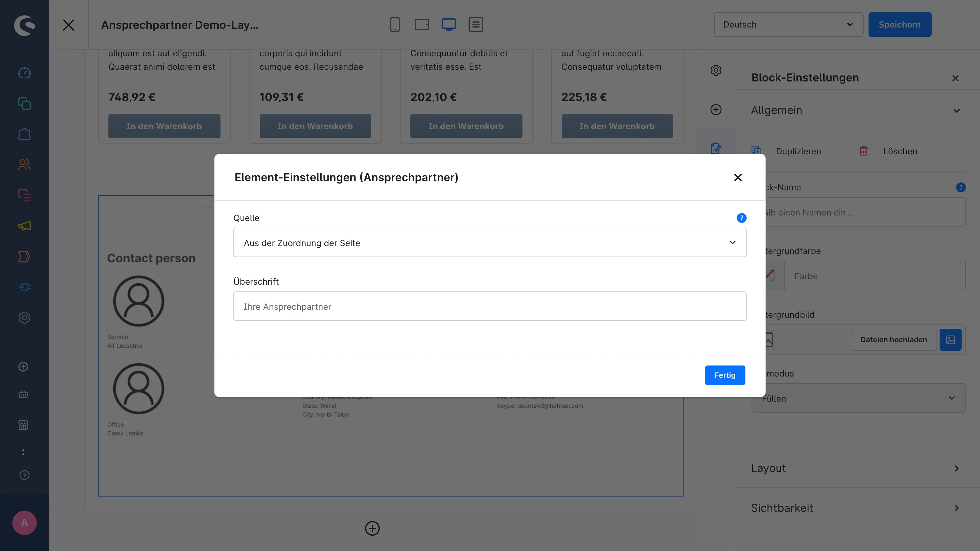
Task: Expand the Sichtbarkeit section
Action: tap(956, 508)
